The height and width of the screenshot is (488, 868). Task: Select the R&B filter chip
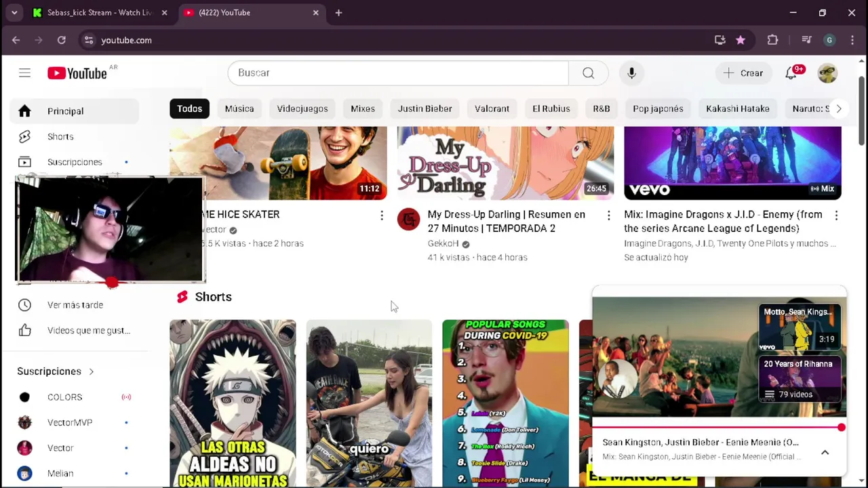[x=601, y=108]
